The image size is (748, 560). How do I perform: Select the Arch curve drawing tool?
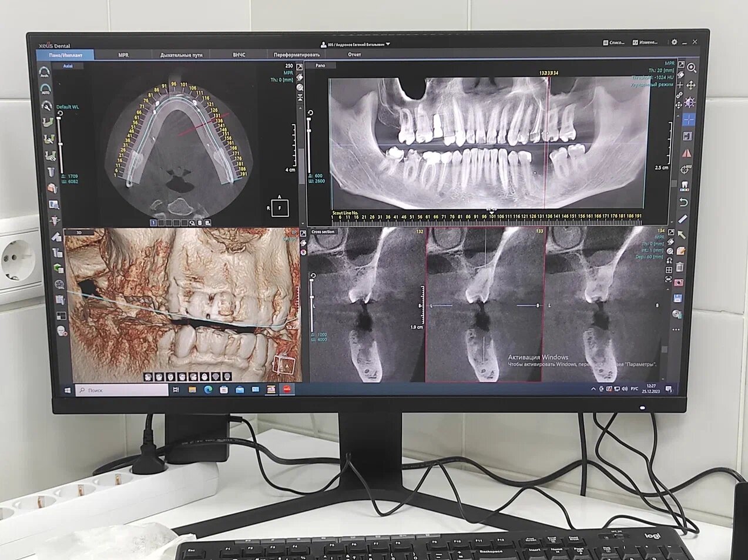point(46,73)
